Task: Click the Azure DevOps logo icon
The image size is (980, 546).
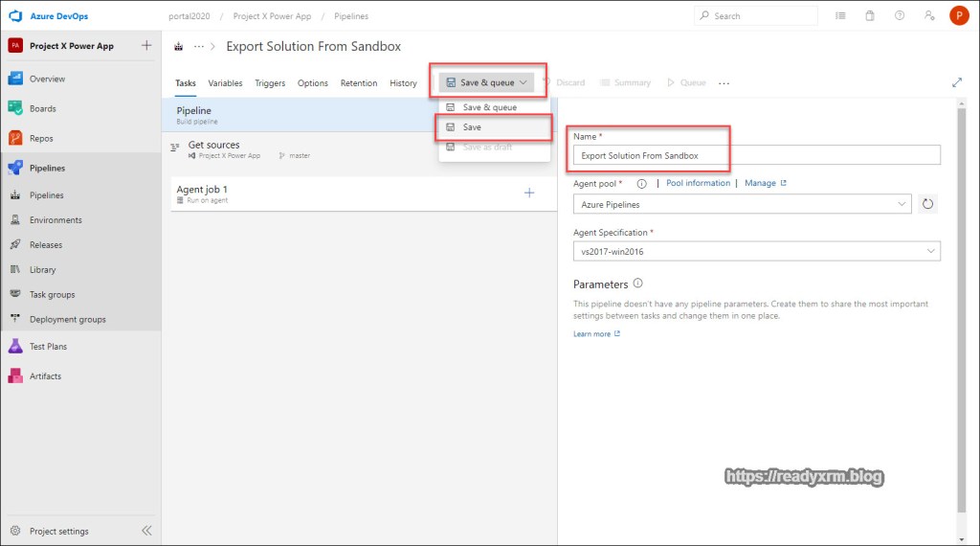Action: [15, 16]
